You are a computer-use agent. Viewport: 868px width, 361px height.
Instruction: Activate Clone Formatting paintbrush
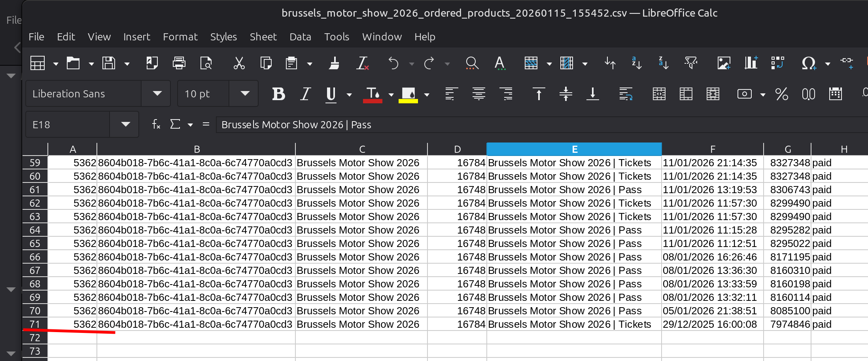335,63
